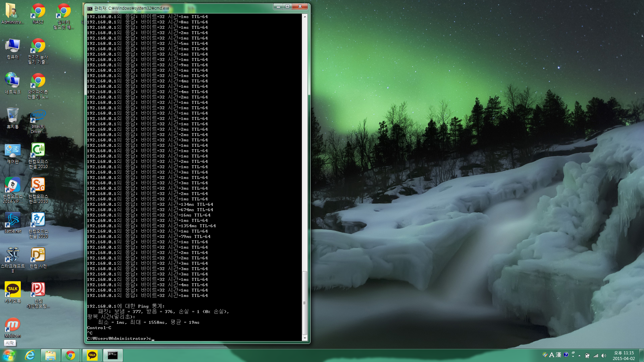Minimize the cmd.exe window

point(278,6)
